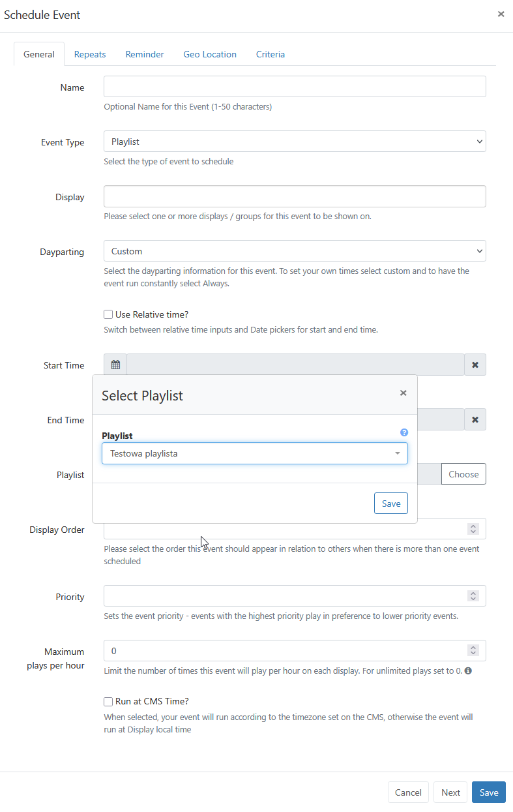Open the Geo Location tab
Viewport: 513px width, 812px height.
pyautogui.click(x=210, y=54)
